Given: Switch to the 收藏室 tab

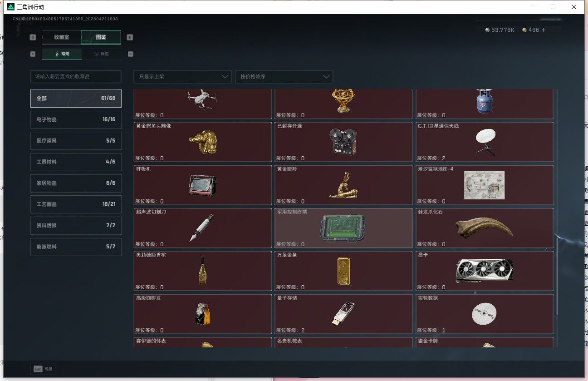Looking at the screenshot, I should click(x=62, y=37).
